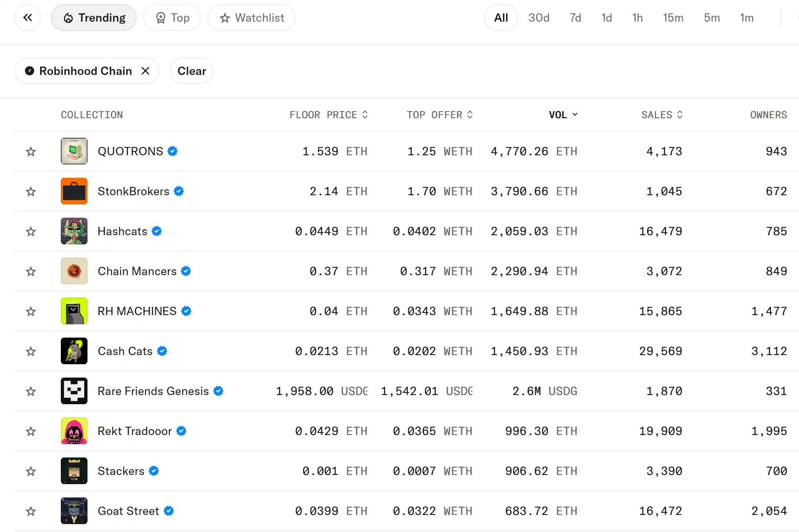Click the Goat Street collection avatar
This screenshot has height=532, width=799.
74,511
